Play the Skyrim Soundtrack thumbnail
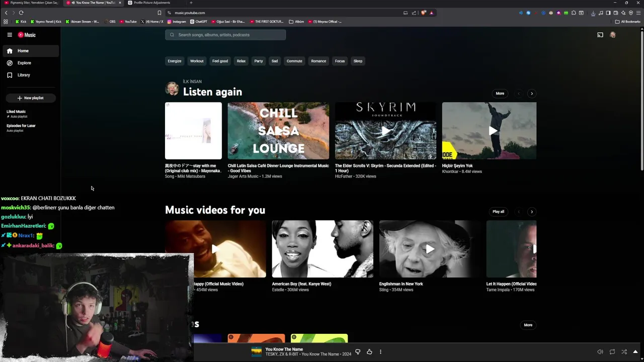The width and height of the screenshot is (644, 362). tap(385, 131)
